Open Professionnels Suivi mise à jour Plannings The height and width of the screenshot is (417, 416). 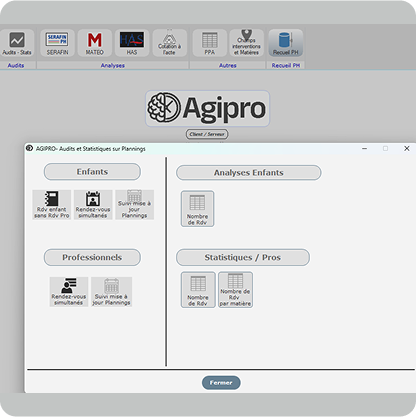pyautogui.click(x=111, y=292)
